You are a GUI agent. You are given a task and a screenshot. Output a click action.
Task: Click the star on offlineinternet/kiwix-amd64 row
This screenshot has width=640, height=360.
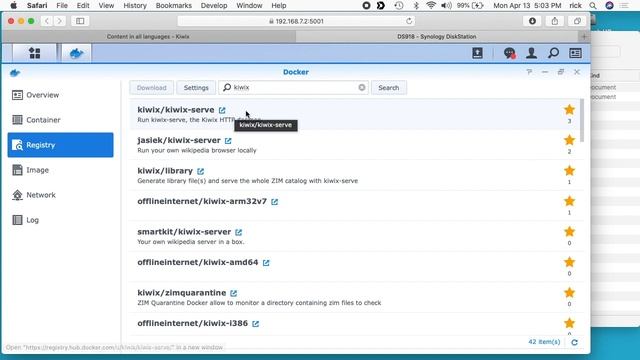(x=569, y=262)
